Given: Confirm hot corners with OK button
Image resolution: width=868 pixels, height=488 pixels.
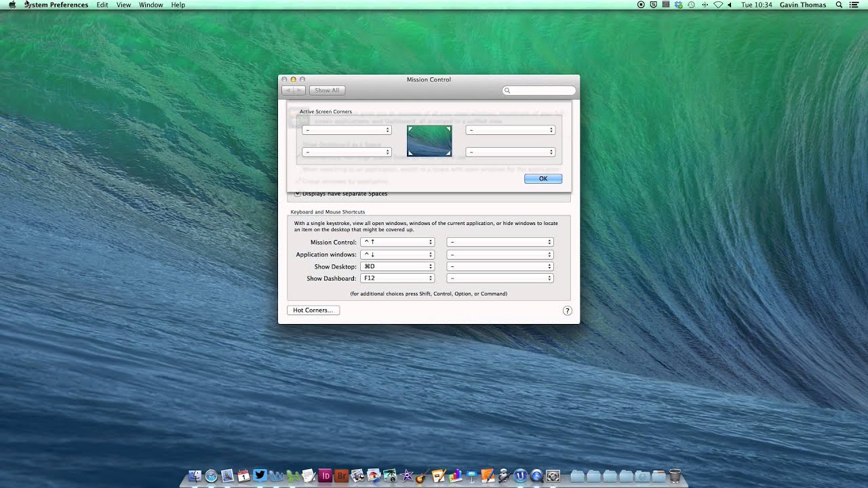Looking at the screenshot, I should click(543, 178).
